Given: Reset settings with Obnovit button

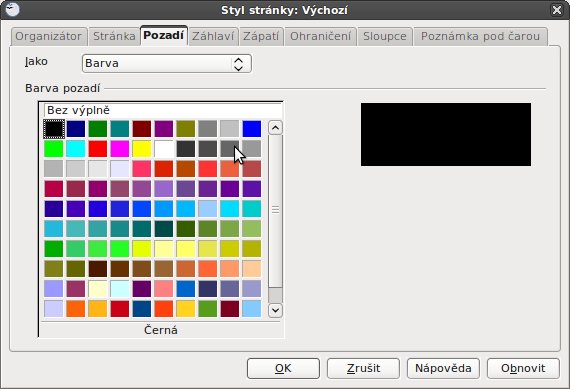Looking at the screenshot, I should 523,368.
